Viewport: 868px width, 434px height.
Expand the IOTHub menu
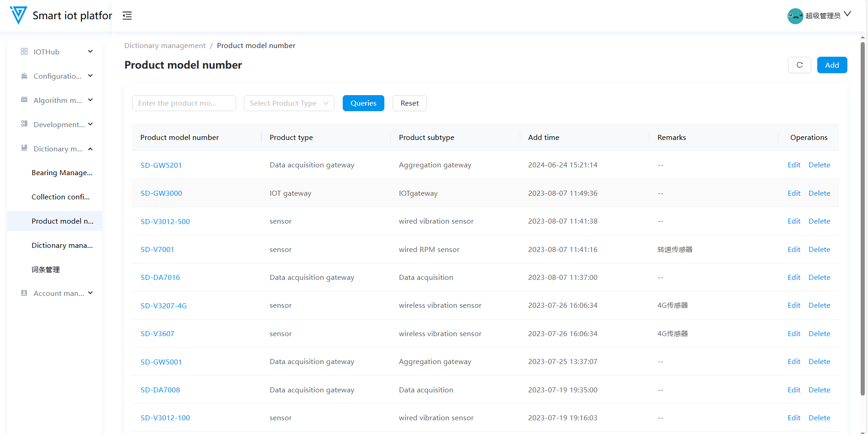pos(91,52)
